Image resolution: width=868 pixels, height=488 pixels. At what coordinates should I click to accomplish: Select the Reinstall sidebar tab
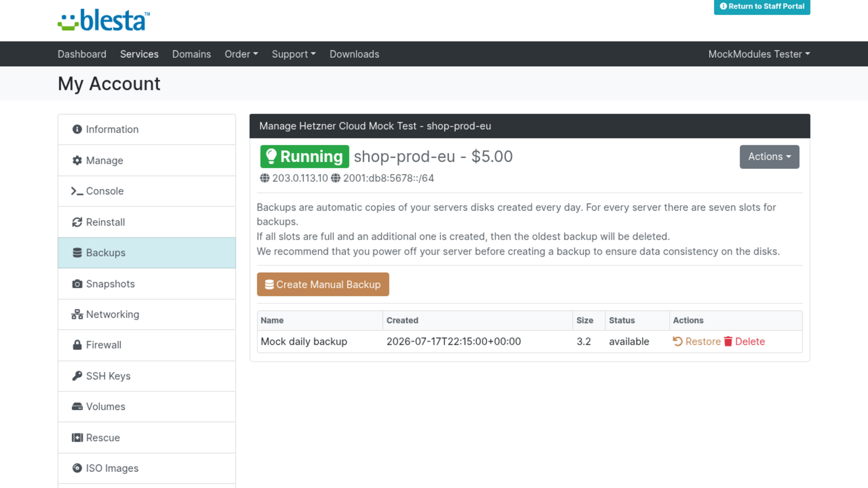tap(147, 222)
